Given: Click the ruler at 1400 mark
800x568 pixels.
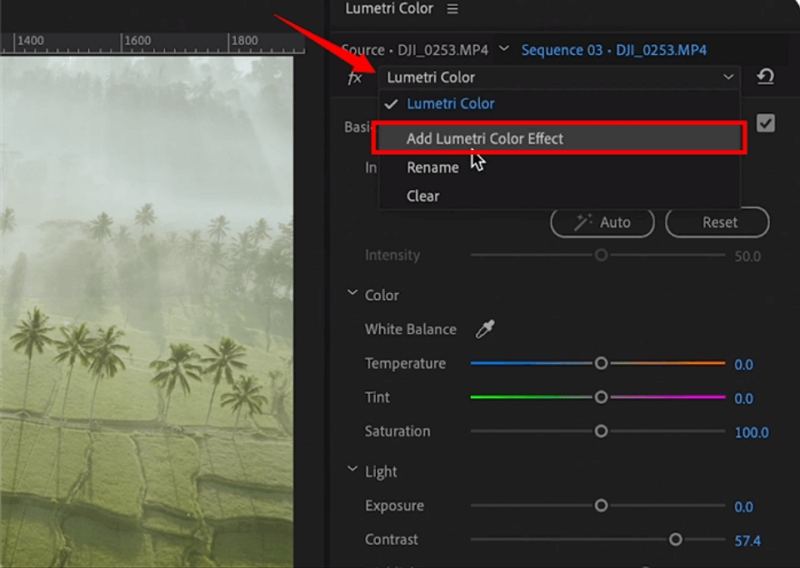Looking at the screenshot, I should click(31, 41).
